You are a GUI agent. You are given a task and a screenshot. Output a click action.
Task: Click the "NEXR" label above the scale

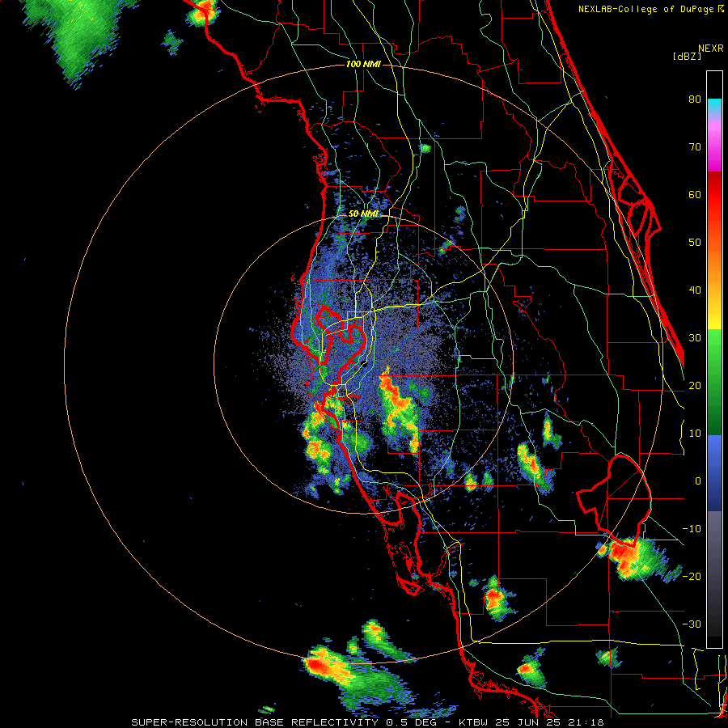711,49
